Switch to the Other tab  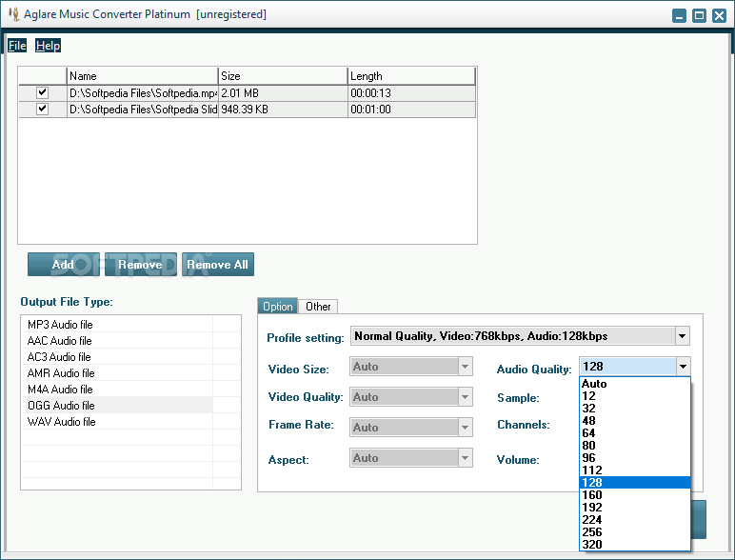point(318,307)
